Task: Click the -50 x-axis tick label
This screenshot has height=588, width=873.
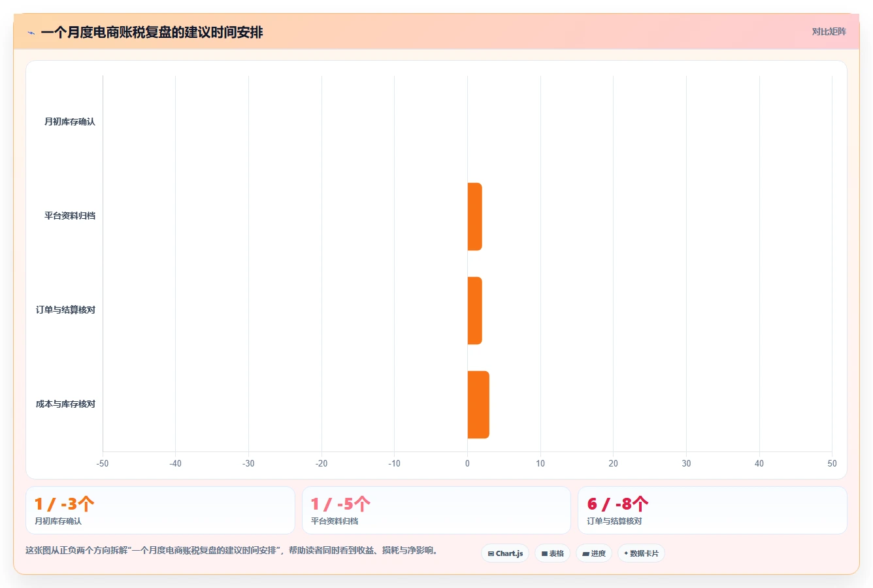Action: click(103, 463)
